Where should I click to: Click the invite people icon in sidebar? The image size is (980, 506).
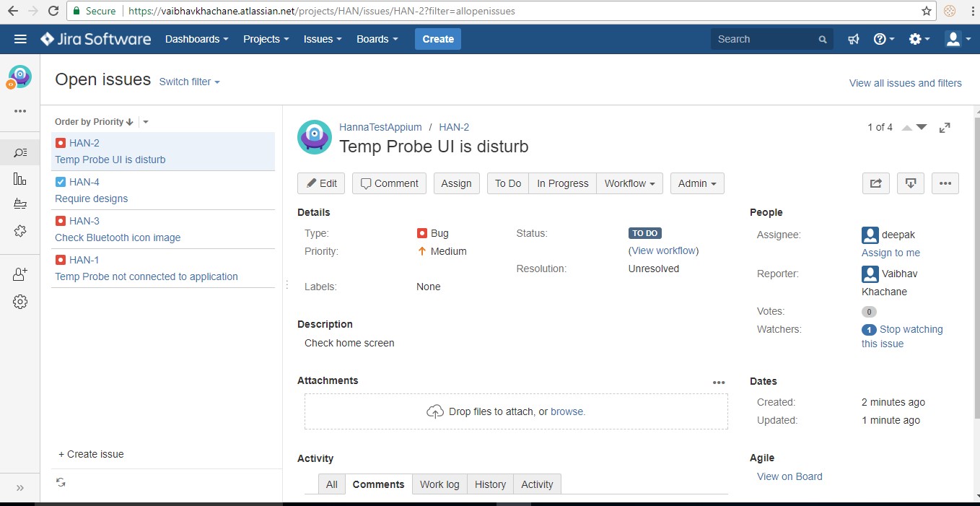coord(20,274)
